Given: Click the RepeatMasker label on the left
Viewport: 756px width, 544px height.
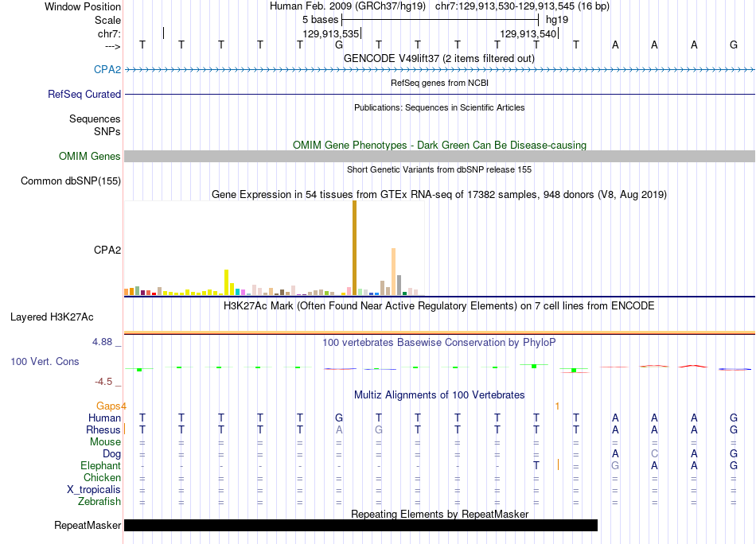Looking at the screenshot, I should coord(88,525).
